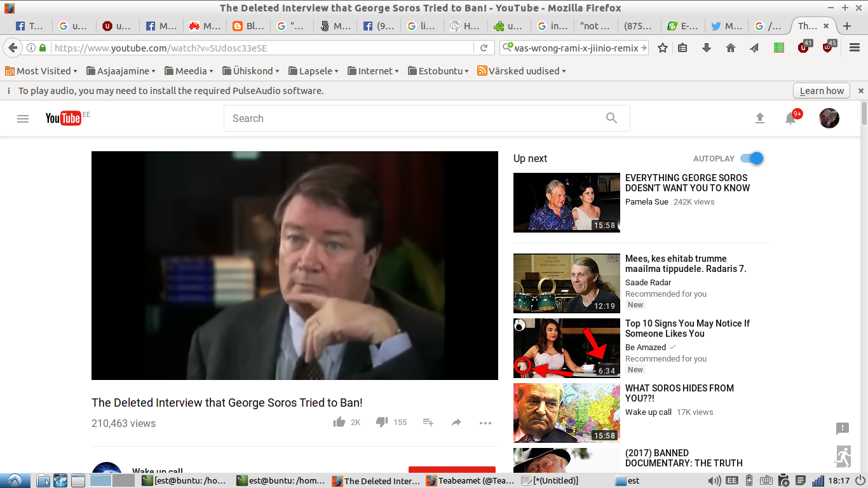Dislike the video with thumbs down
The height and width of the screenshot is (488, 868).
tap(382, 422)
